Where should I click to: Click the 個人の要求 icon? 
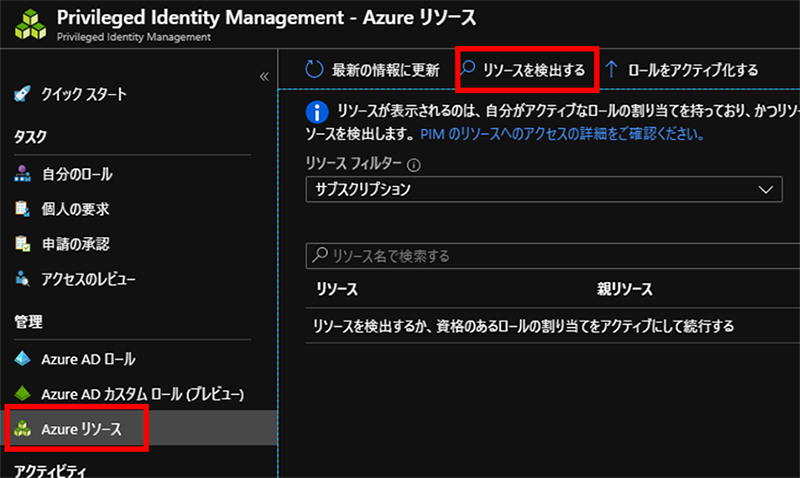point(22,209)
